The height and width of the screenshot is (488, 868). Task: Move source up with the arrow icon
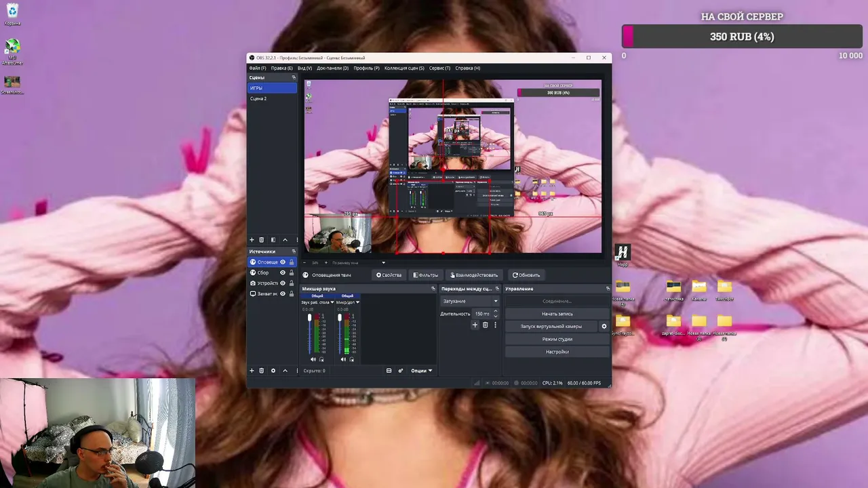click(285, 371)
